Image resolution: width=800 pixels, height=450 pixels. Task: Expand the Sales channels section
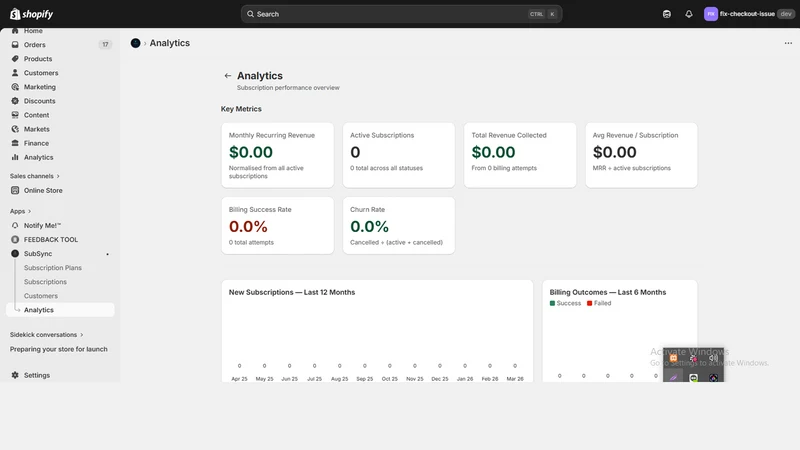pos(35,176)
